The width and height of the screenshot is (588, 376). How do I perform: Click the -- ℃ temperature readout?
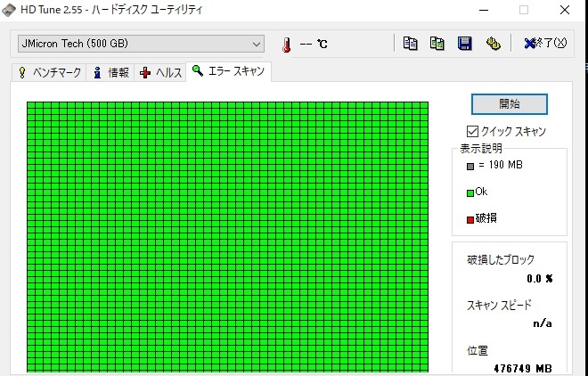[314, 45]
